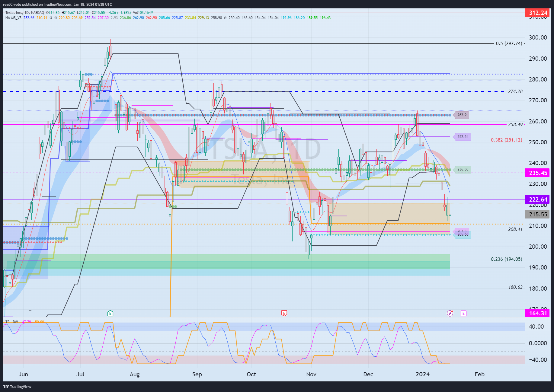Click the Vol 103.164M value in legend
554x392 pixels.
(143, 13)
